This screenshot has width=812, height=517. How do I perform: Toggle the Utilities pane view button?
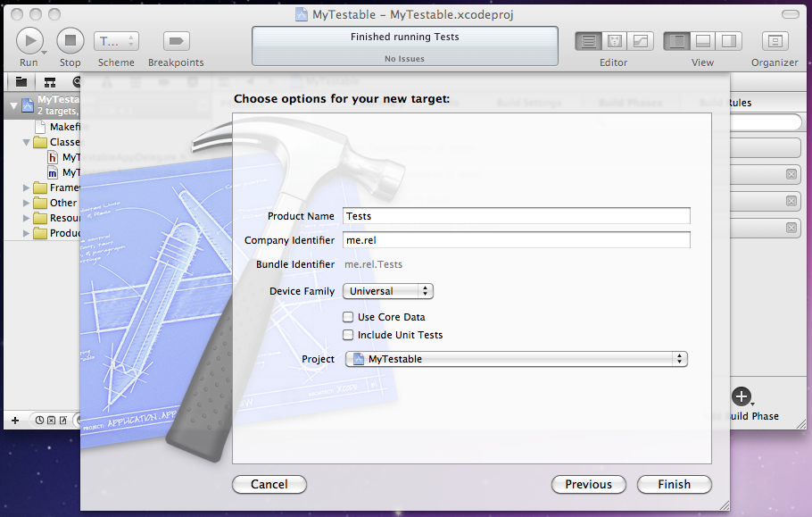point(729,41)
